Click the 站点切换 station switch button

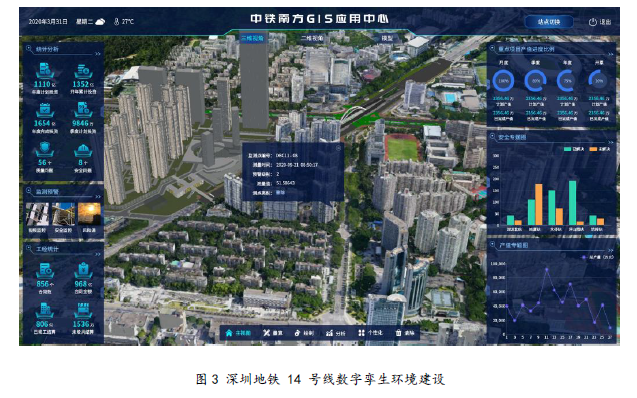[549, 22]
